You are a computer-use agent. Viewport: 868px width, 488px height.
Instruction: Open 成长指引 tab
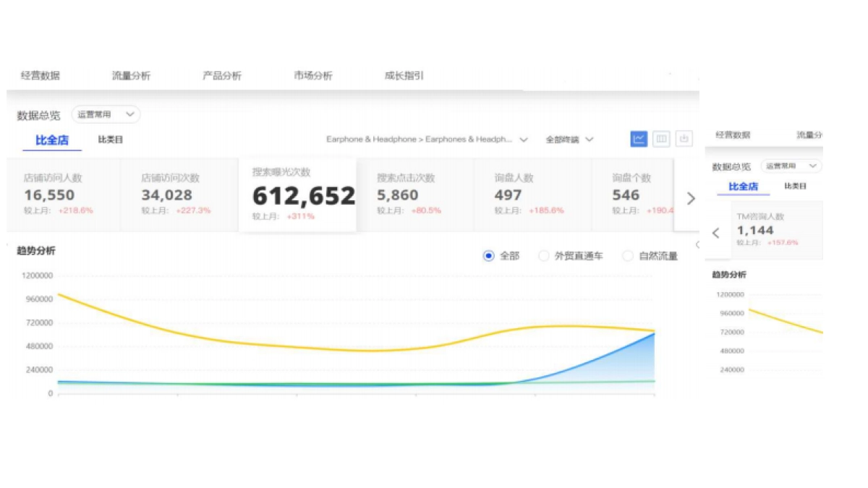[404, 76]
